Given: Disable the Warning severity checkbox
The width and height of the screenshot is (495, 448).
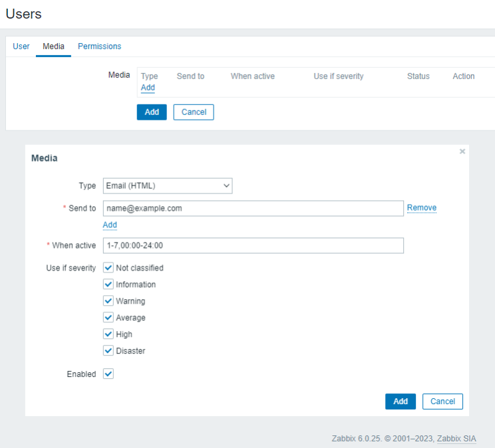Looking at the screenshot, I should pyautogui.click(x=109, y=301).
